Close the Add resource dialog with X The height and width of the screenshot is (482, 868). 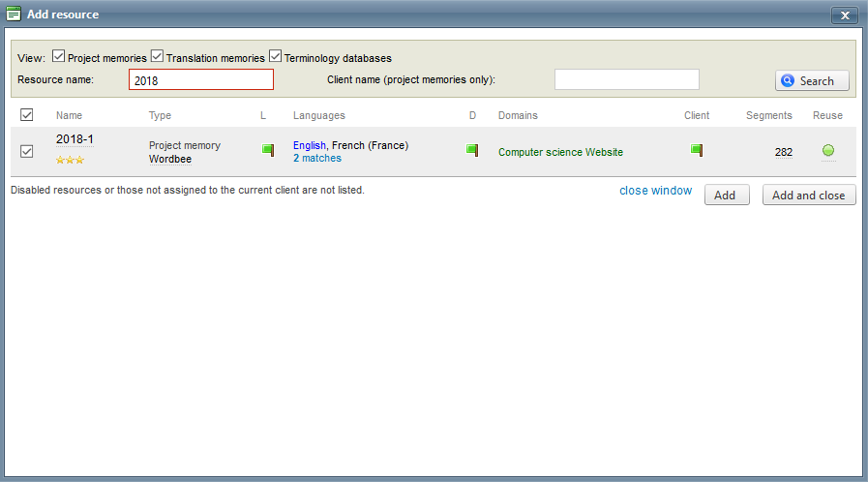(x=845, y=15)
